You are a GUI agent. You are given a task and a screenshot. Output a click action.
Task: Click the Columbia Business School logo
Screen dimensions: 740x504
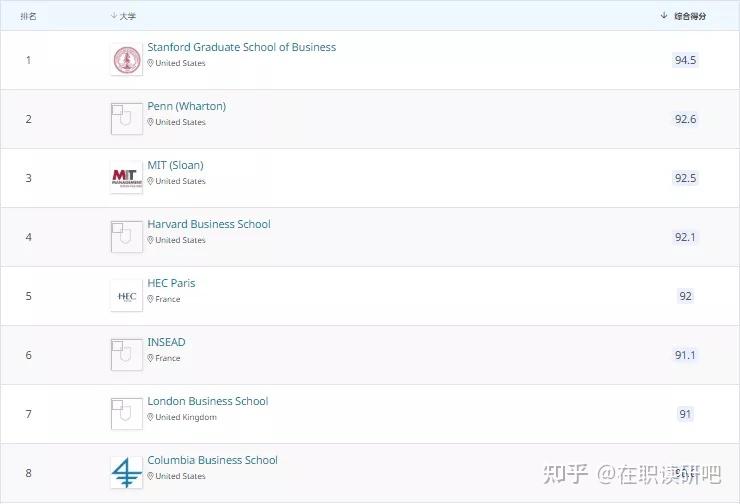tap(126, 473)
